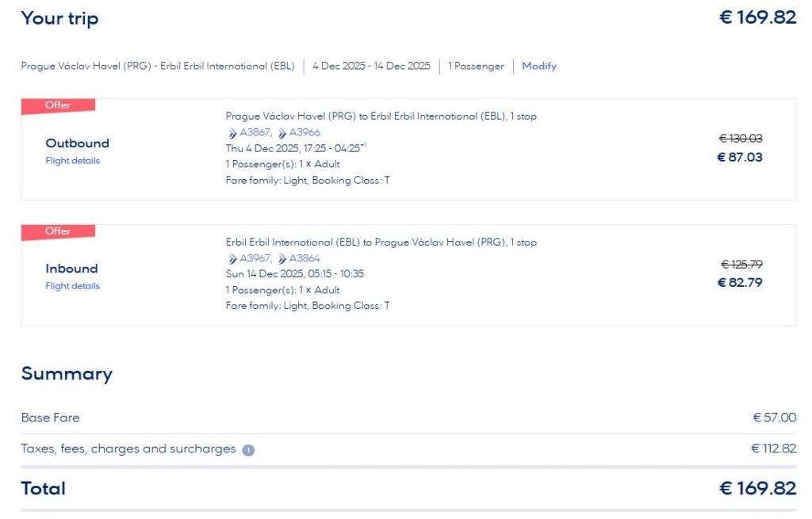The height and width of the screenshot is (519, 812).
Task: Click the airline logo icon before A3867
Action: point(232,133)
